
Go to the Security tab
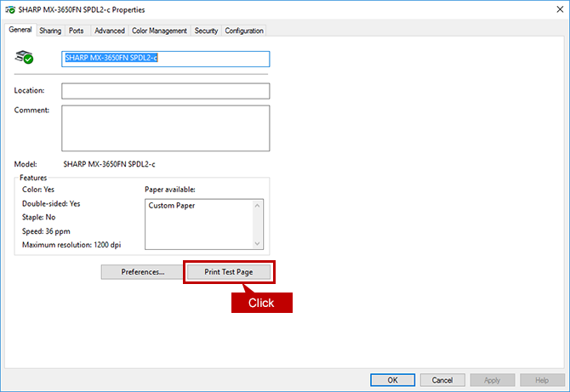206,31
